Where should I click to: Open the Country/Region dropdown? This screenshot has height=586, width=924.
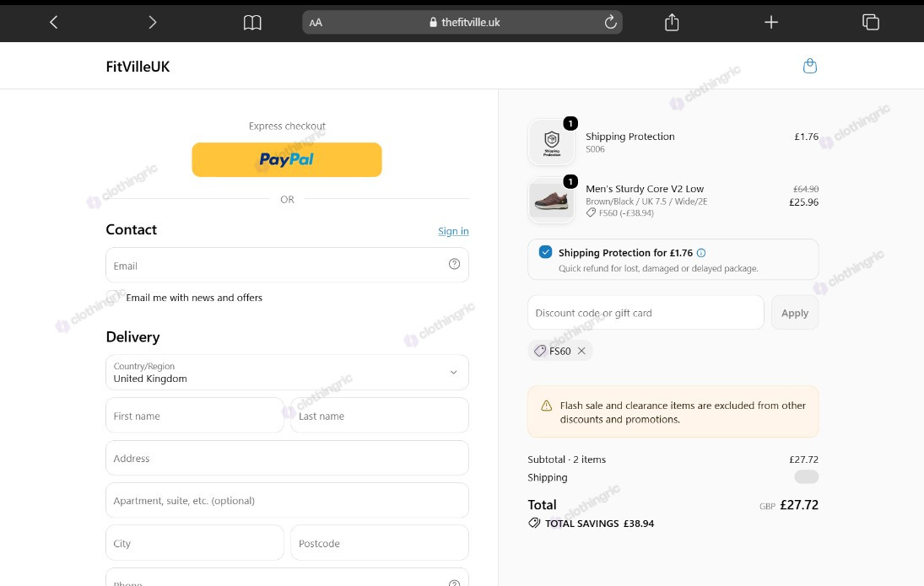point(287,372)
